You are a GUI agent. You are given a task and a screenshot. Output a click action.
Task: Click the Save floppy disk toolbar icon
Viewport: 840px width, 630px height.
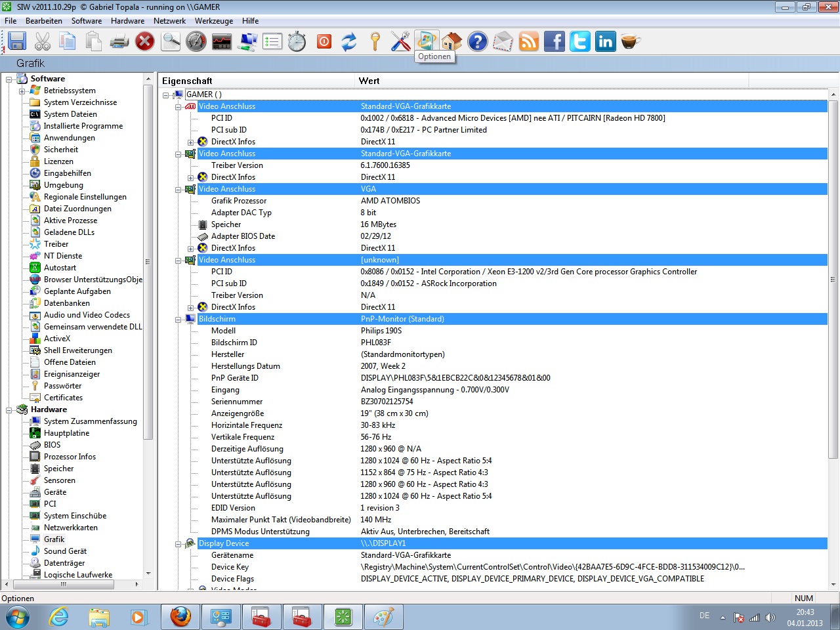pyautogui.click(x=16, y=41)
